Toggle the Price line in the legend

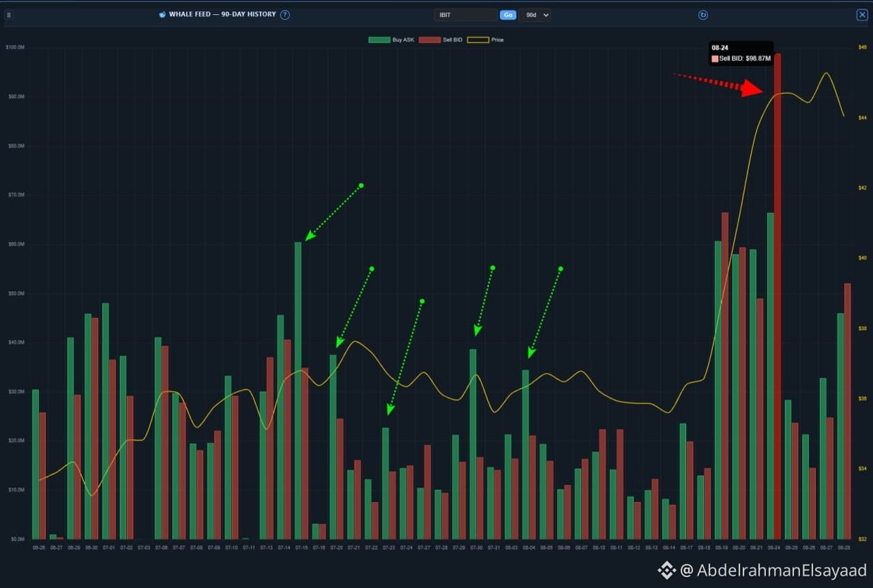pos(486,40)
